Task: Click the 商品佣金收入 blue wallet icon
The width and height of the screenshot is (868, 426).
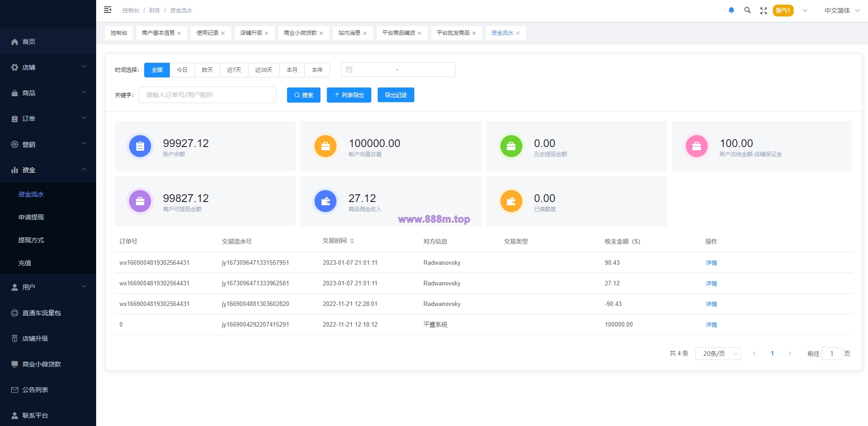Action: pyautogui.click(x=325, y=201)
